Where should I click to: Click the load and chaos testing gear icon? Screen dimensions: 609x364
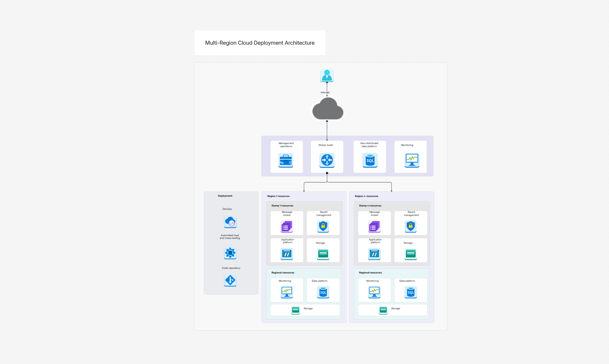coord(230,253)
